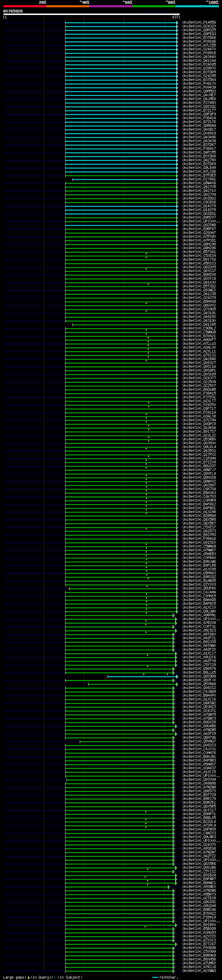Select the UniRef100_Q9XFL9 label
Viewport: 222px width, 980px height.
199,473
